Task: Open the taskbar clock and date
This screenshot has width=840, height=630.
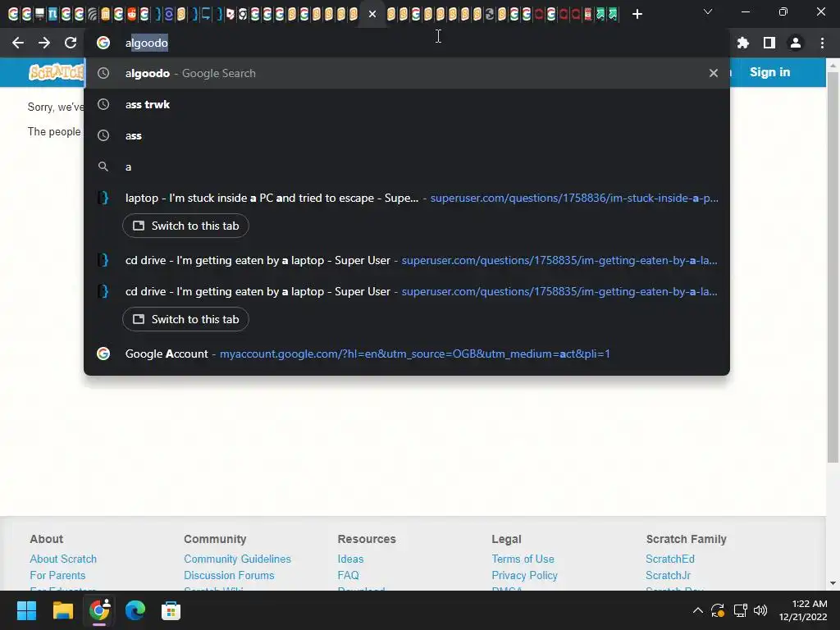Action: (x=802, y=610)
